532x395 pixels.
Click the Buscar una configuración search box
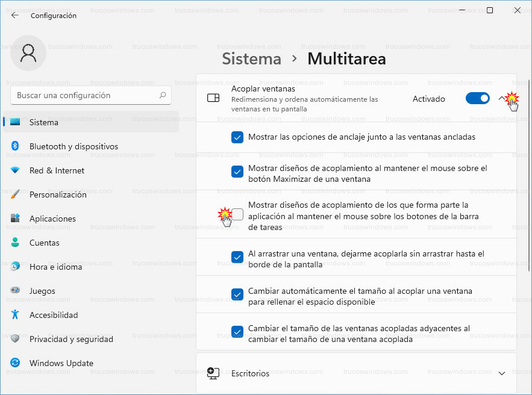86,95
